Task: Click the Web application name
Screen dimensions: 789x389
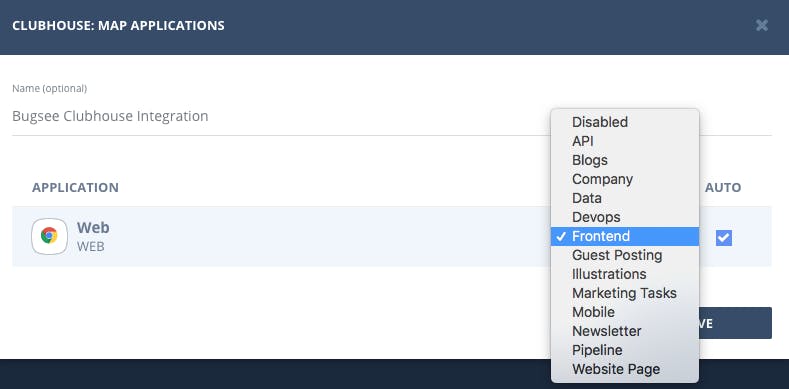Action: pos(93,227)
